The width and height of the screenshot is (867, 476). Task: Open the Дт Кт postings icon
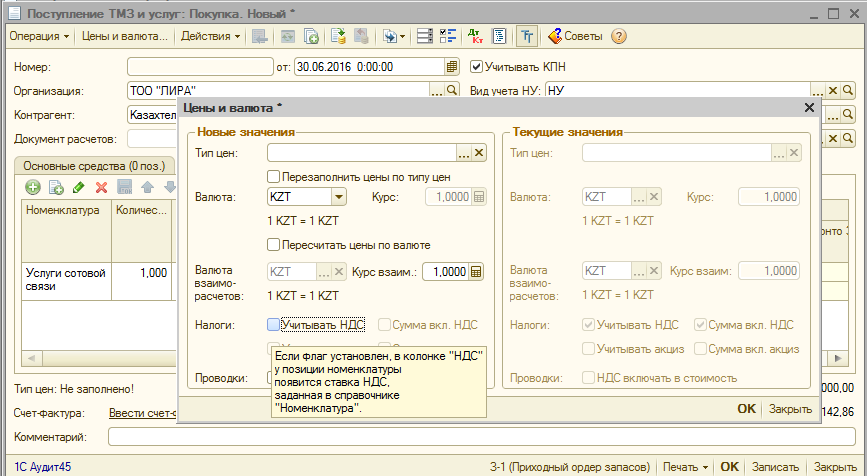475,36
